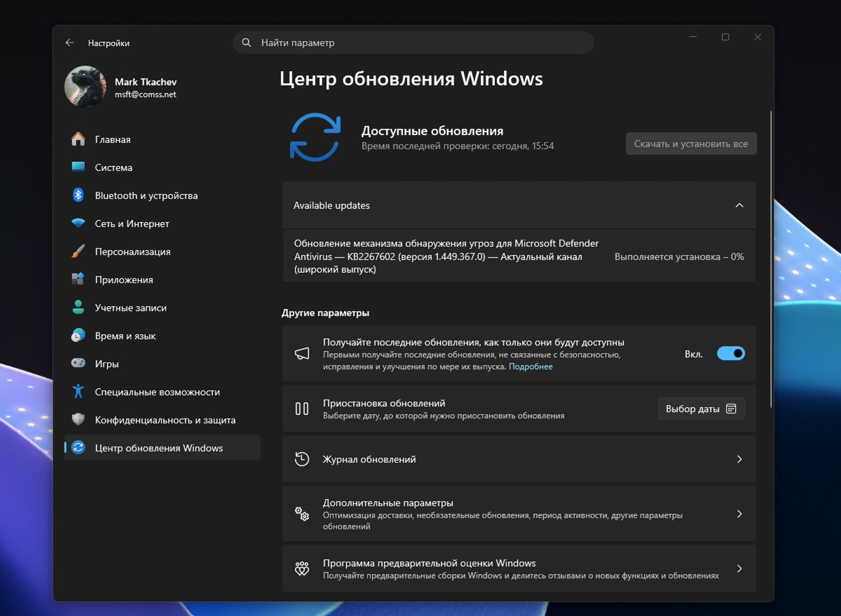Click the back arrow next to Настройки
This screenshot has width=841, height=616.
[70, 43]
